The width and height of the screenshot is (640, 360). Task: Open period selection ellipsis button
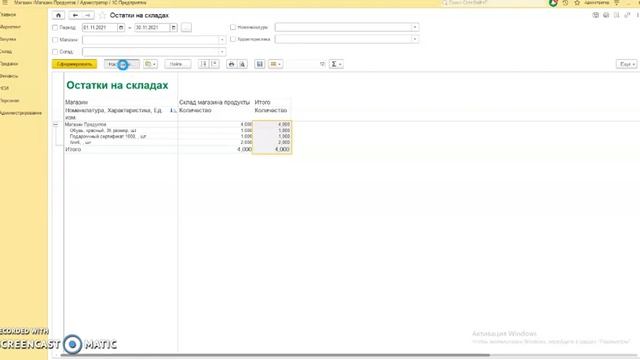pos(186,28)
